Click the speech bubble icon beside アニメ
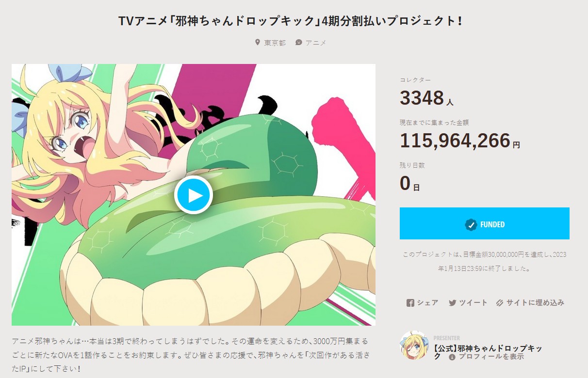Viewport: 588px width, 378px height. coord(299,43)
